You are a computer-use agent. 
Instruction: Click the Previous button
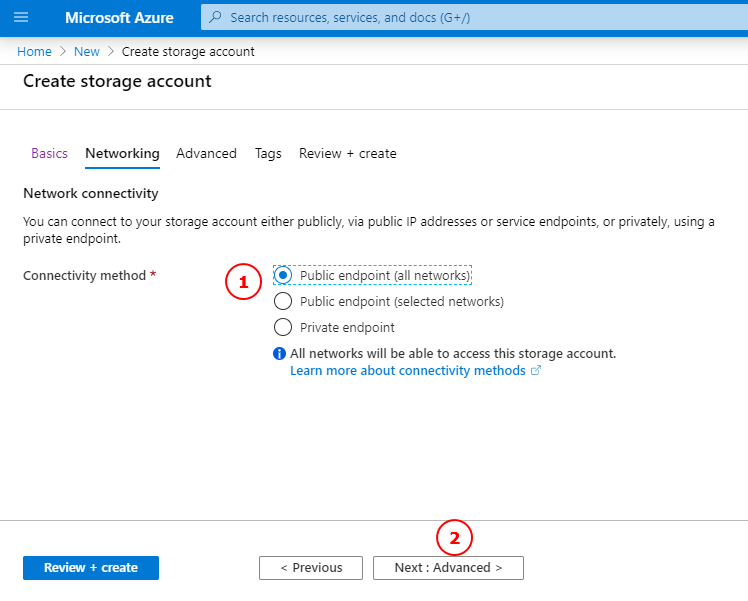311,568
